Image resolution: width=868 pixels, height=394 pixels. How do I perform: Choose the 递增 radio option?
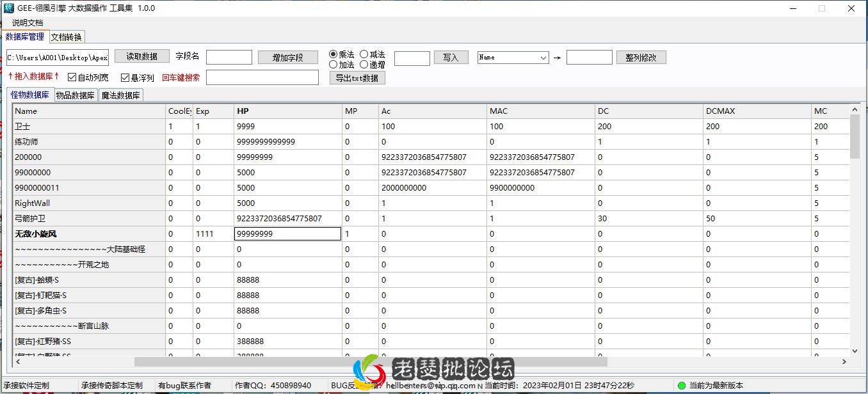(364, 65)
